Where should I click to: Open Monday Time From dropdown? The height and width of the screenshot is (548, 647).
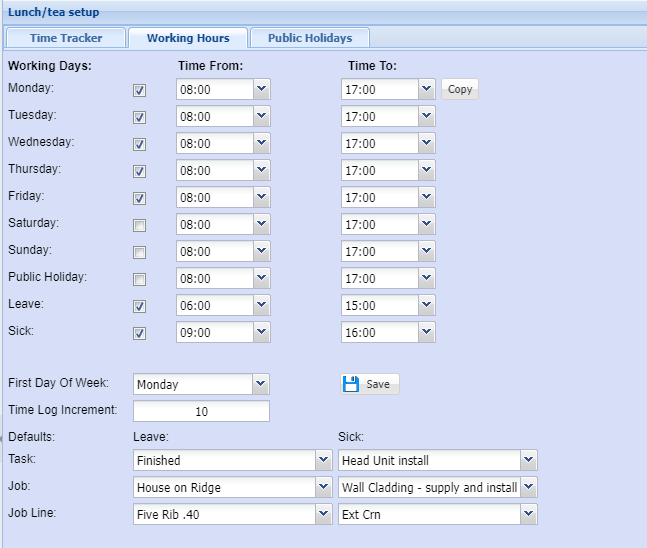click(x=260, y=90)
